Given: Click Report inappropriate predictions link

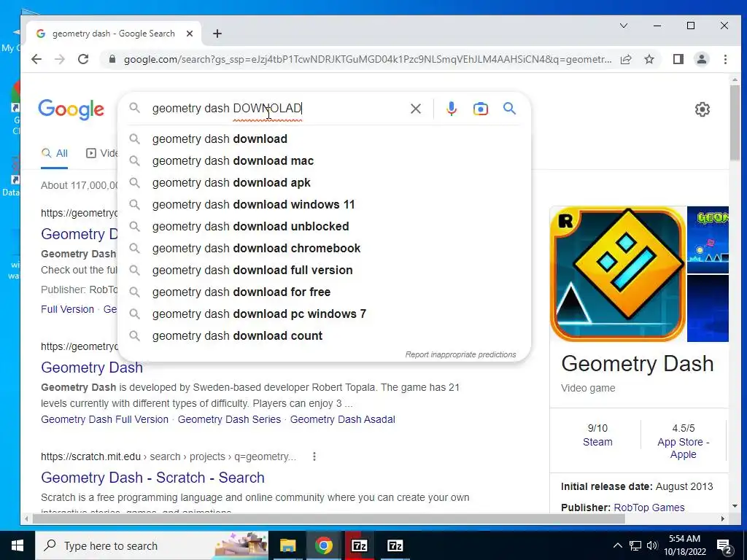Looking at the screenshot, I should coord(460,355).
